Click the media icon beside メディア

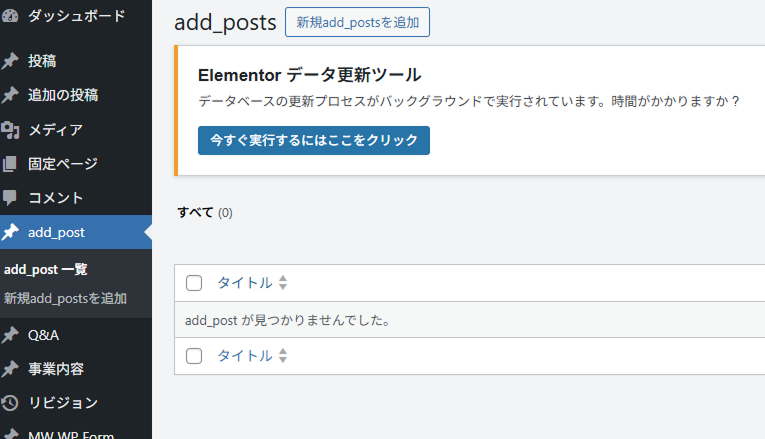click(x=10, y=129)
